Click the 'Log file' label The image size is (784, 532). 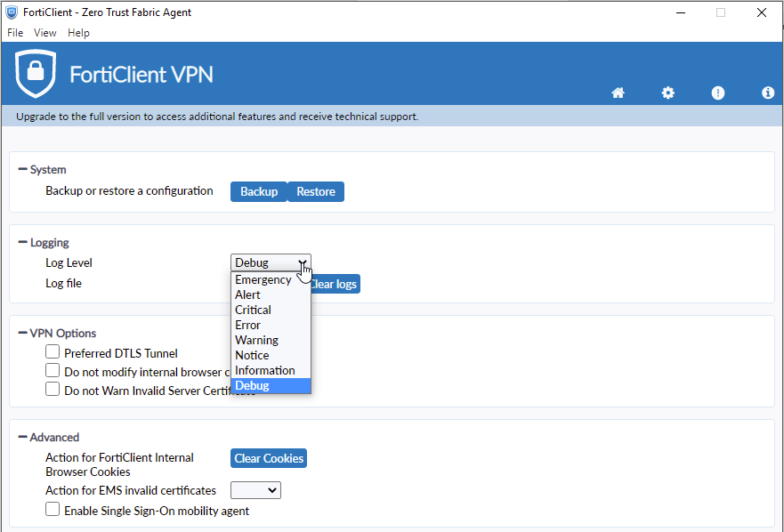click(63, 283)
